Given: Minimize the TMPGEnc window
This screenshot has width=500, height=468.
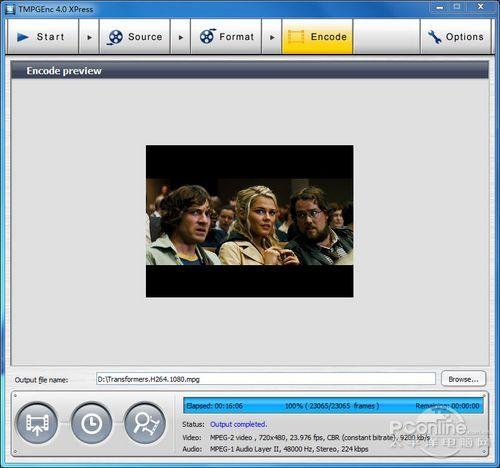Looking at the screenshot, I should [x=440, y=7].
